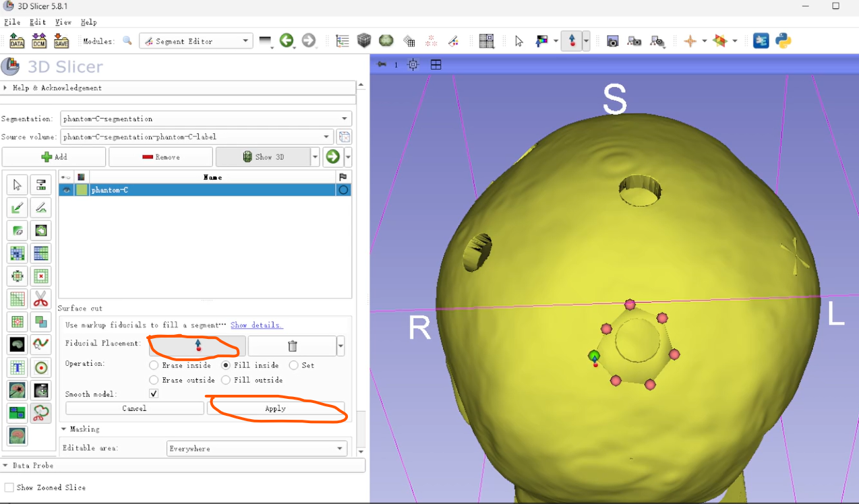Click the DATA load icon
The width and height of the screenshot is (859, 504).
coord(17,41)
